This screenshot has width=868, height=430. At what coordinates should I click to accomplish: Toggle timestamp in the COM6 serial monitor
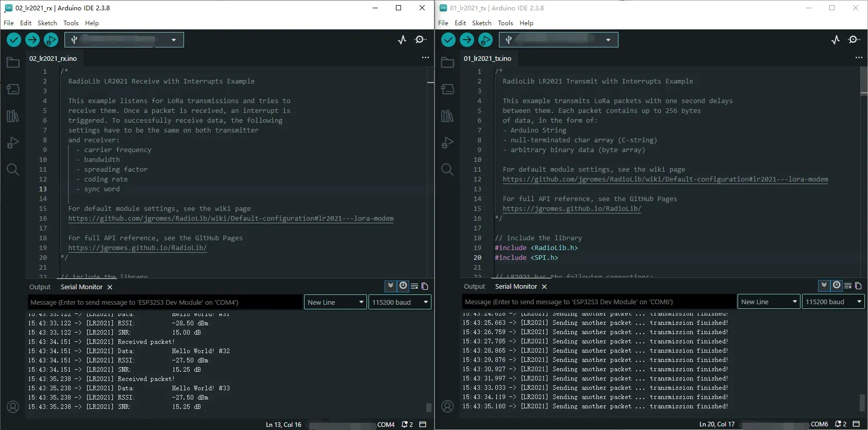click(837, 285)
